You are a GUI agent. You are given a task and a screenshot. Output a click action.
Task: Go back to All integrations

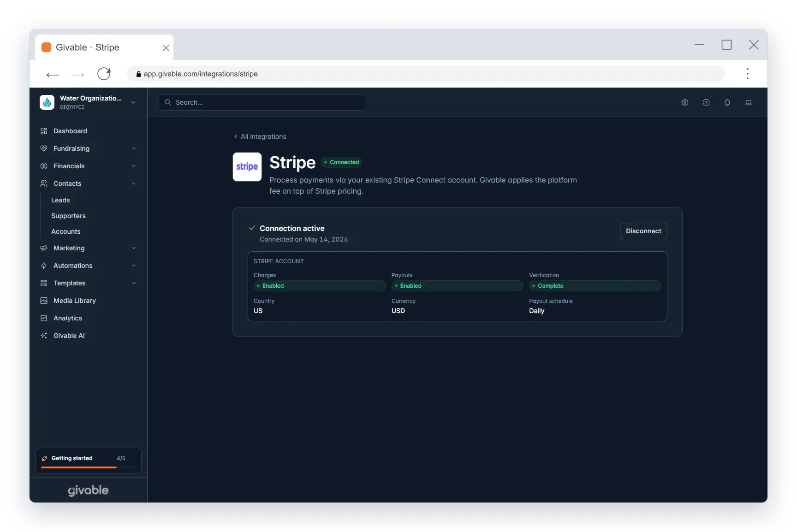click(x=260, y=136)
